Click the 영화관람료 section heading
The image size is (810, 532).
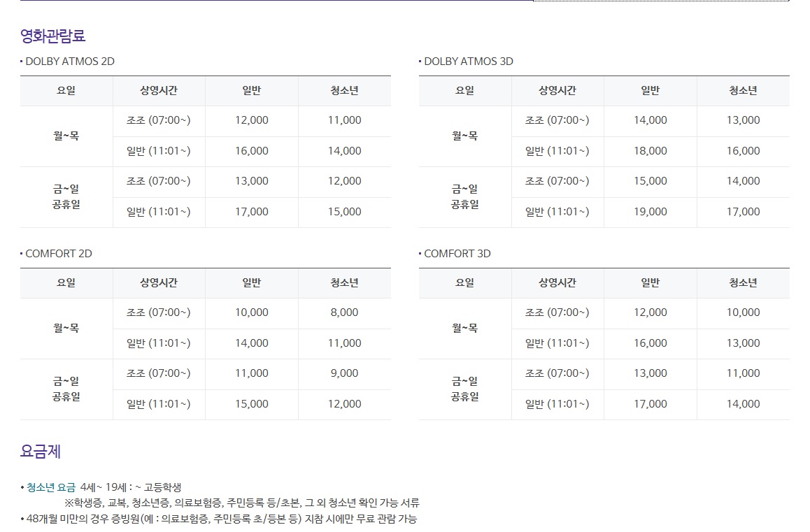pyautogui.click(x=52, y=36)
